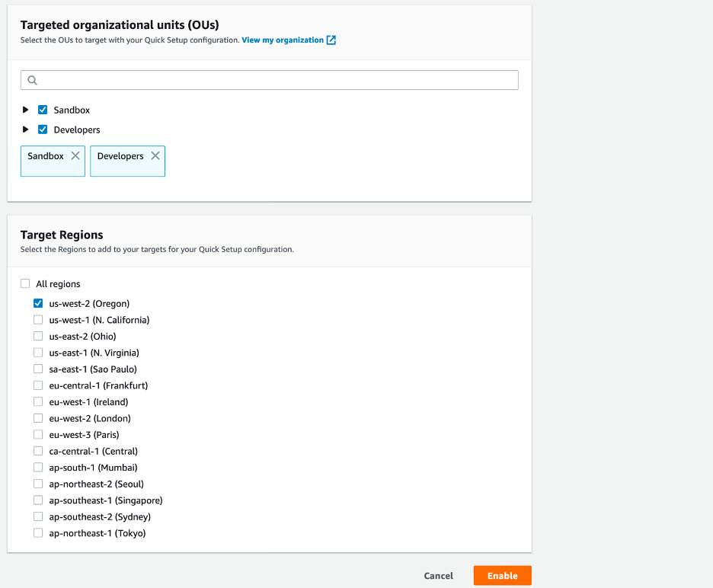Remove the Developers OU token using its X icon
The height and width of the screenshot is (588, 713).
pyautogui.click(x=155, y=155)
